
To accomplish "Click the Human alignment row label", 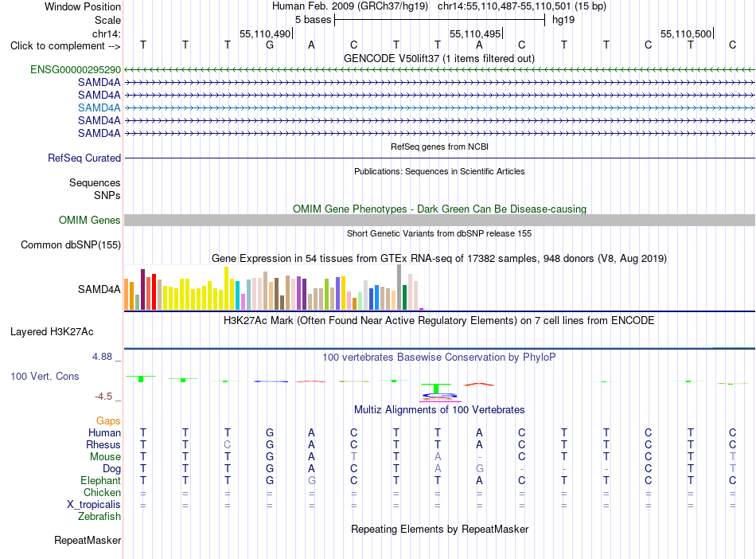I will 104,432.
